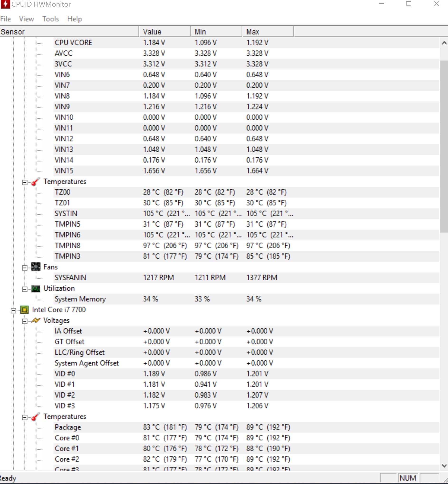The height and width of the screenshot is (484, 448).
Task: Click the Value column header
Action: click(x=165, y=32)
